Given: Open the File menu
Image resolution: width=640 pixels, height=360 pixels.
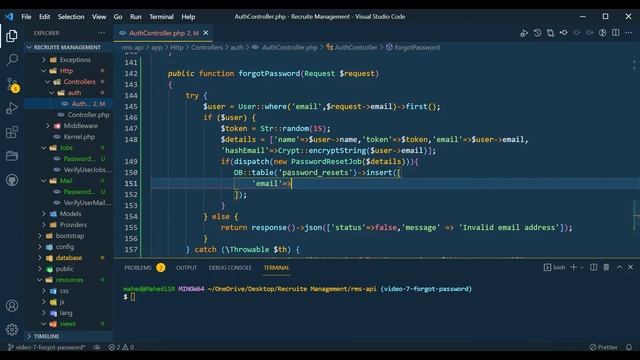Looking at the screenshot, I should [26, 17].
